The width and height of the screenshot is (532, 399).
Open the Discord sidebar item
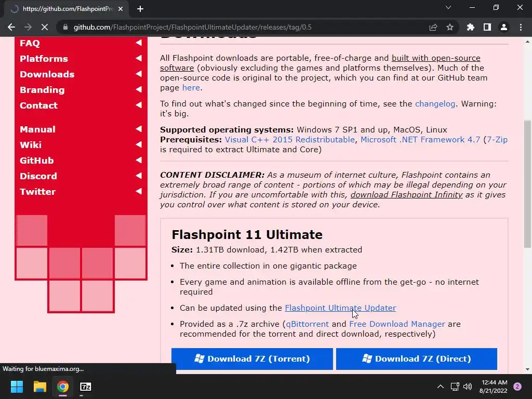pos(38,176)
